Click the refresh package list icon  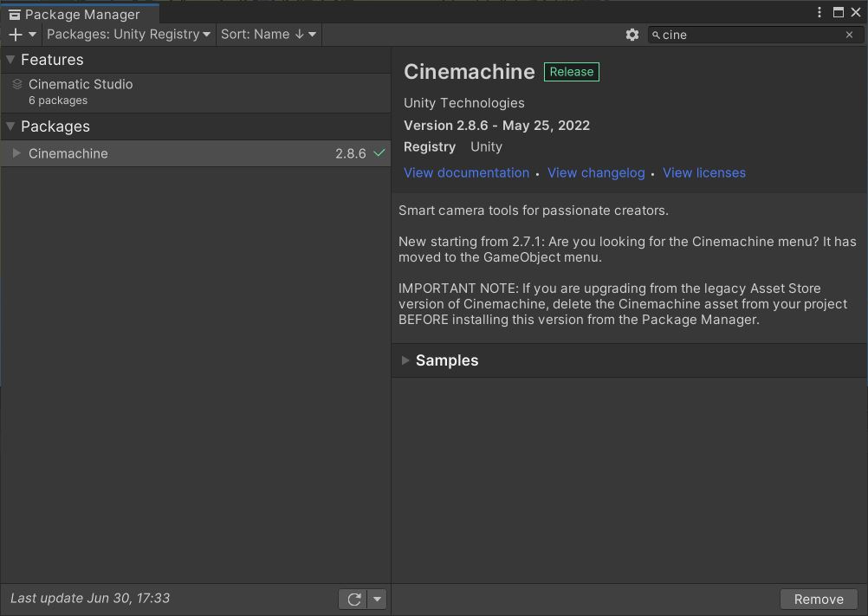(x=353, y=599)
